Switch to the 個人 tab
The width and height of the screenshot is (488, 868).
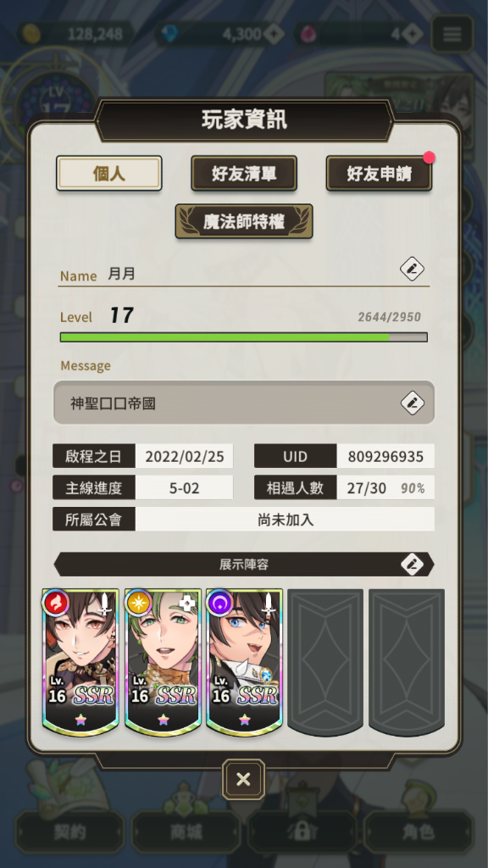[109, 173]
